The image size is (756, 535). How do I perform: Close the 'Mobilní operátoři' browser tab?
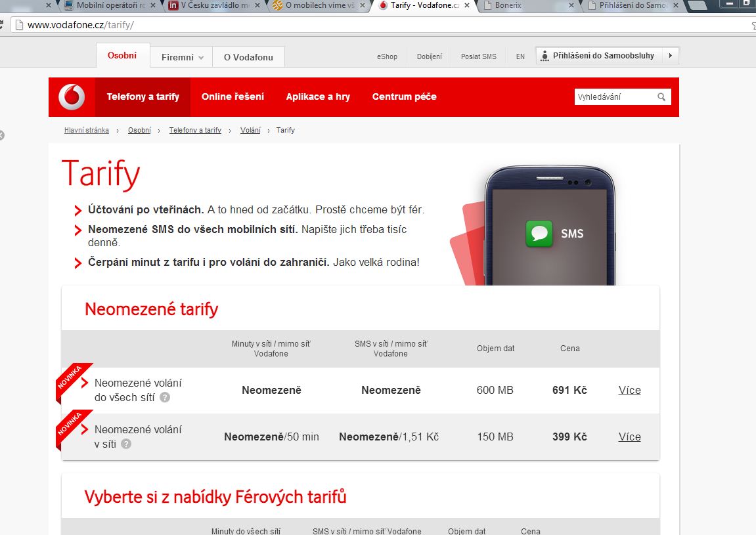[153, 5]
